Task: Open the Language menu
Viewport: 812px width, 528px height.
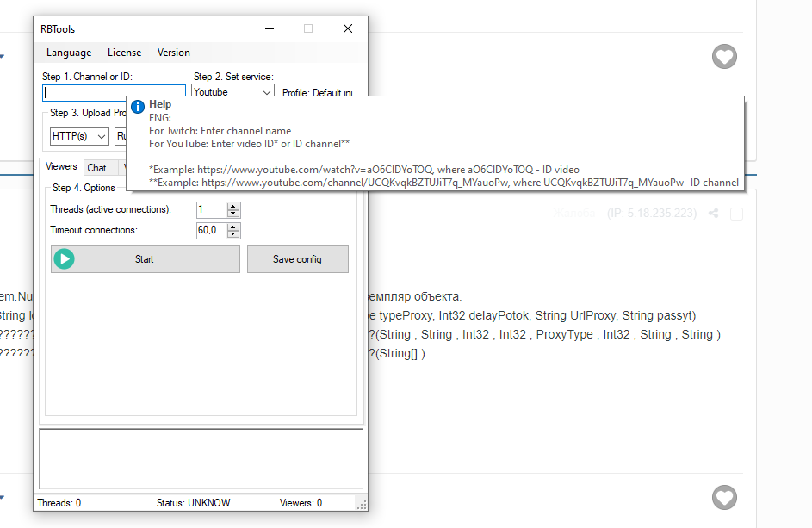Action: [69, 53]
